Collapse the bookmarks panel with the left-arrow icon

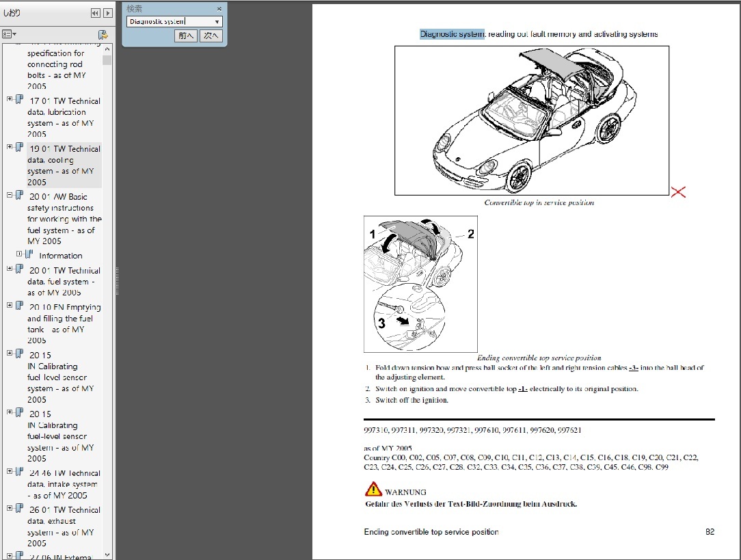[x=96, y=13]
